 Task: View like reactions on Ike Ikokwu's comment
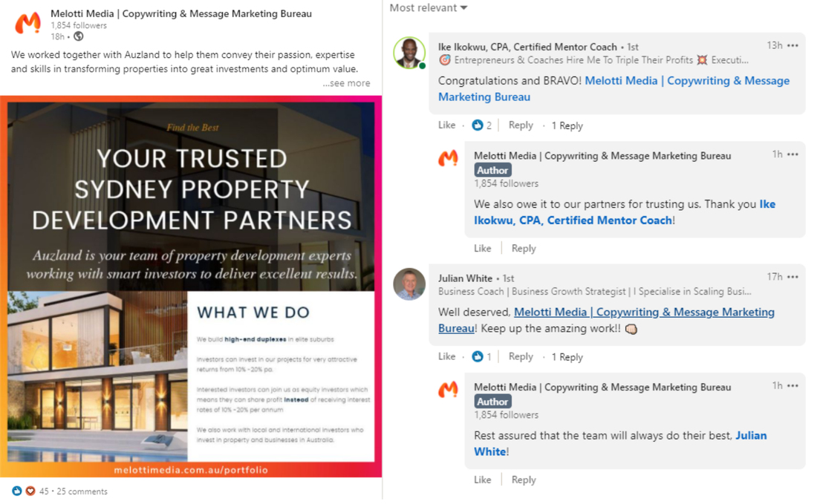(481, 125)
